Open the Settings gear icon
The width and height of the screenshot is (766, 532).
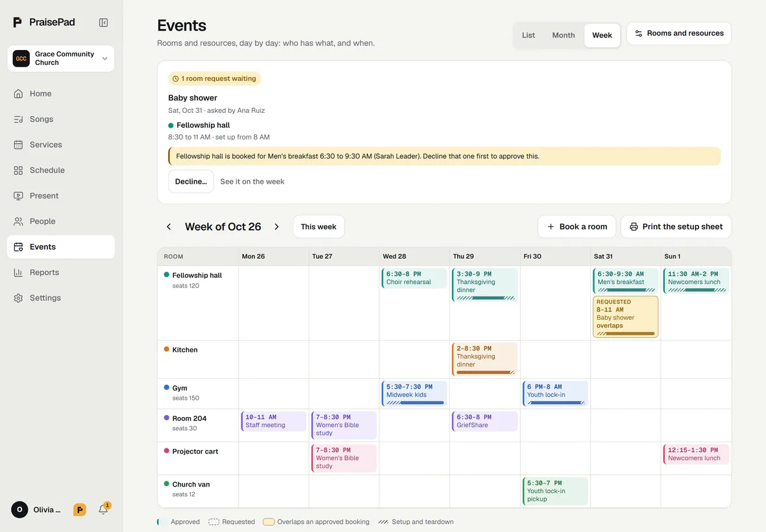coord(18,298)
